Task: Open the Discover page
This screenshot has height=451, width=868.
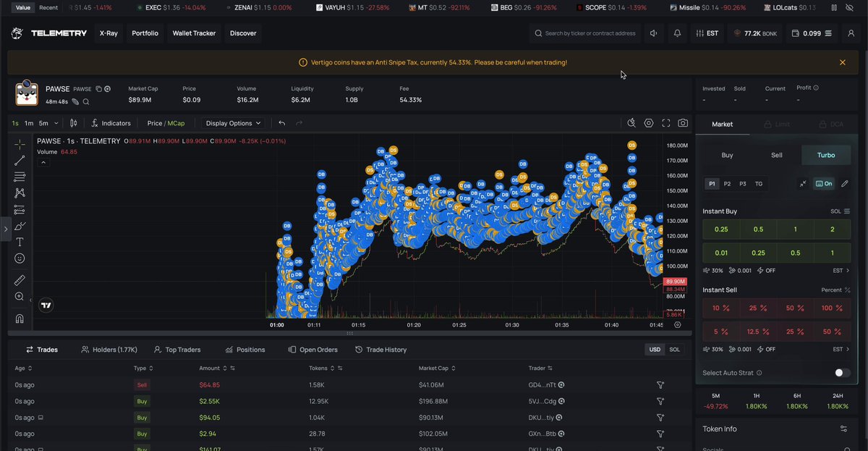Action: coord(243,33)
